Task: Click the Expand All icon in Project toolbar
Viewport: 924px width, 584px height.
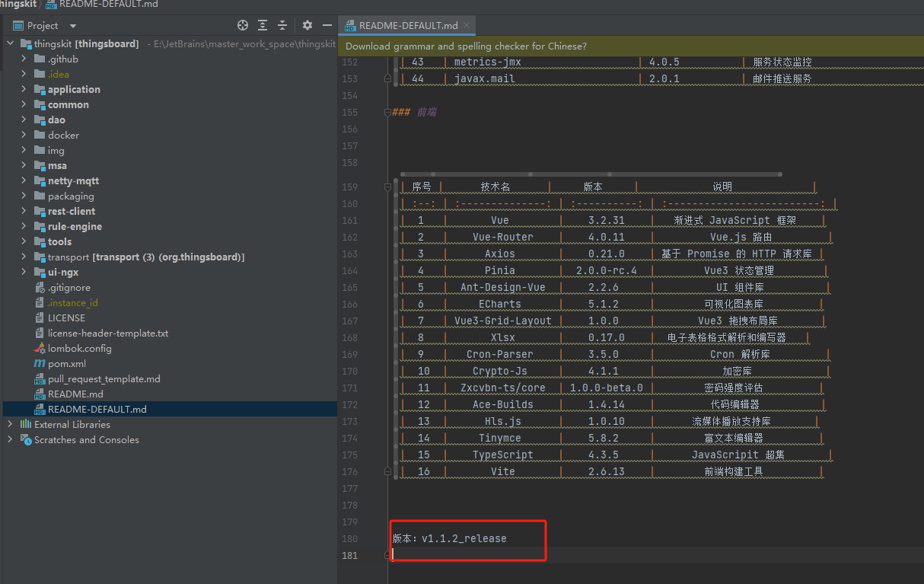Action: pyautogui.click(x=263, y=25)
